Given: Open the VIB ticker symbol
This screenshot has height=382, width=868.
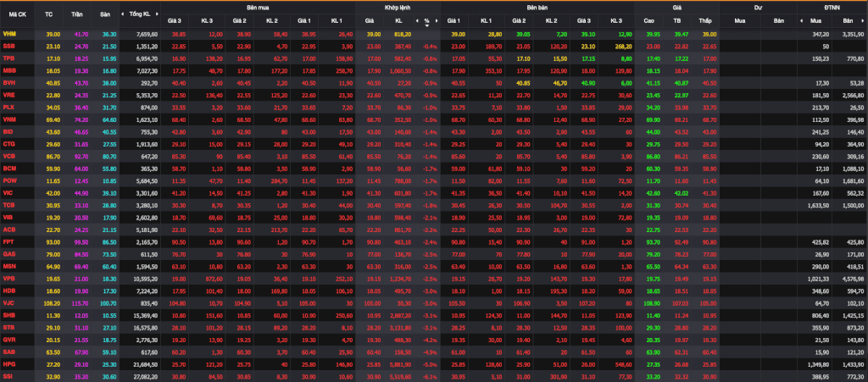Looking at the screenshot, I should (8, 217).
